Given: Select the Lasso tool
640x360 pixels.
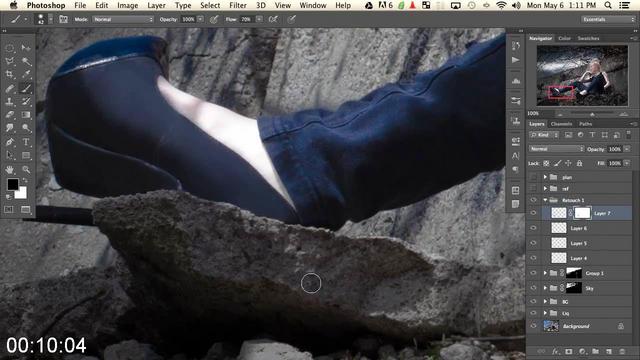Looking at the screenshot, I should (x=10, y=62).
